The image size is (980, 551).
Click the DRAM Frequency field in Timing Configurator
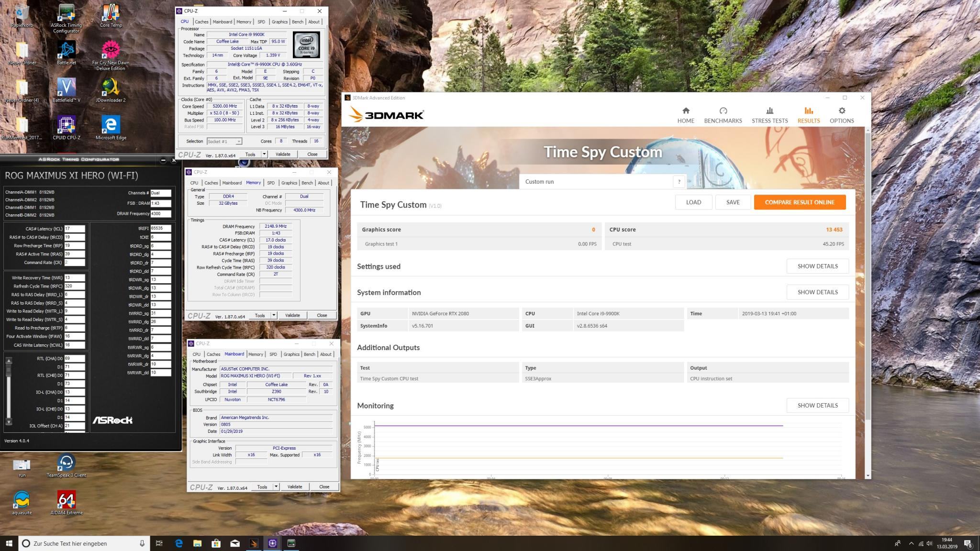(x=161, y=214)
